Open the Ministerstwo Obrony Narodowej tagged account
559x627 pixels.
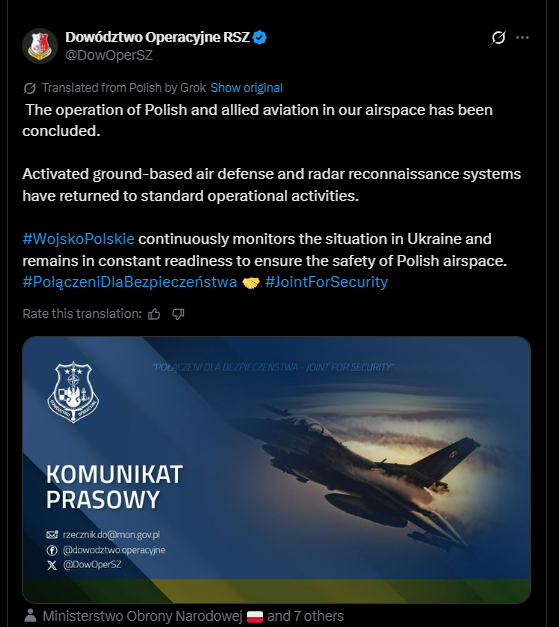(x=142, y=616)
